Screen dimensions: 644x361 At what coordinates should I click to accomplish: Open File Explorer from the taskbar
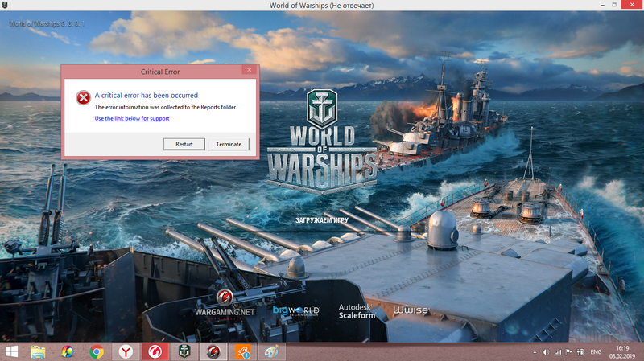38,352
